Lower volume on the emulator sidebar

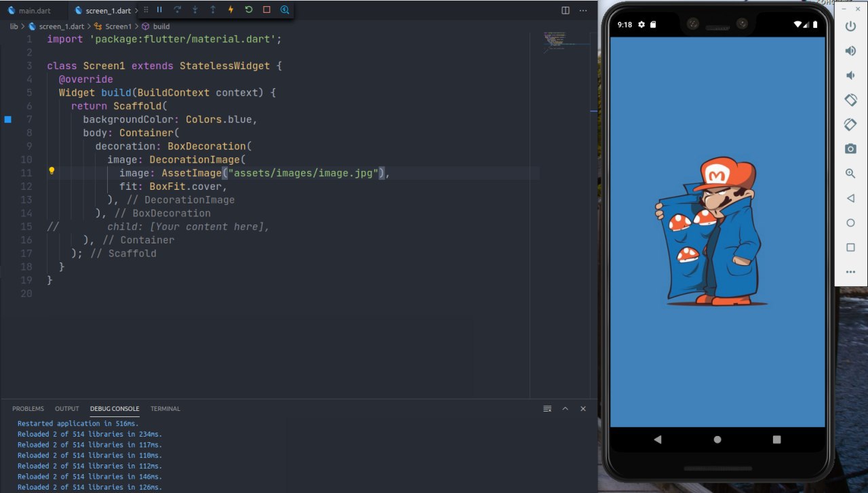[850, 75]
